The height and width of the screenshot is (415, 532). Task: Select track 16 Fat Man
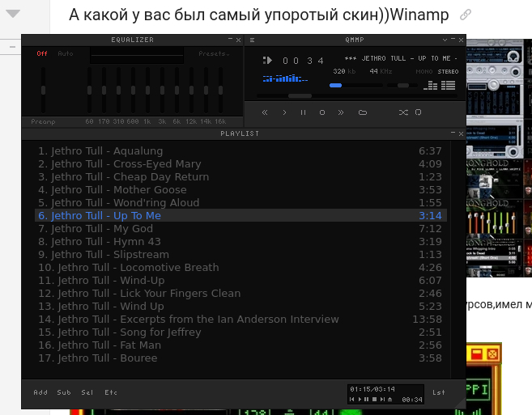(240, 345)
